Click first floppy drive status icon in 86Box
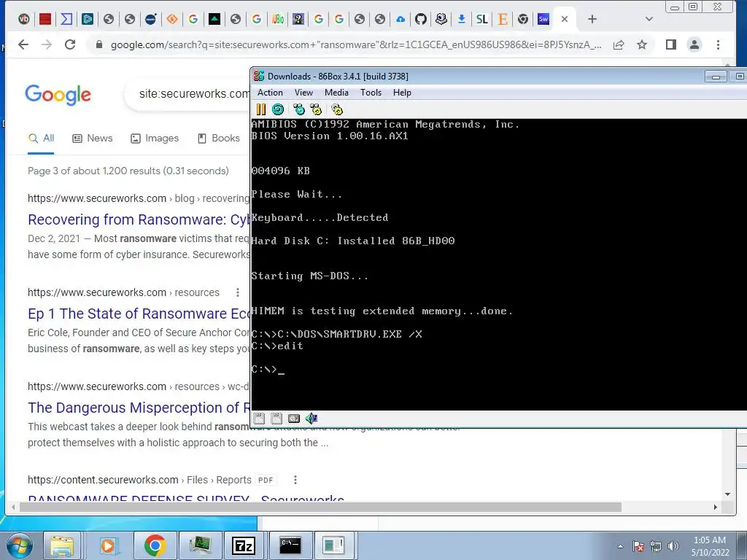Screen dimensions: 747x560 click(x=259, y=419)
